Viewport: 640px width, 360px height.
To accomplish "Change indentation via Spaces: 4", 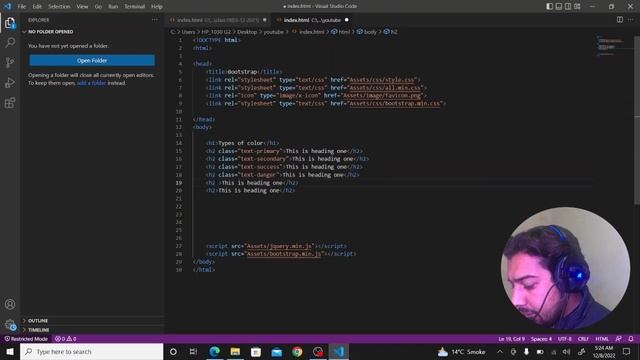I will pos(541,339).
